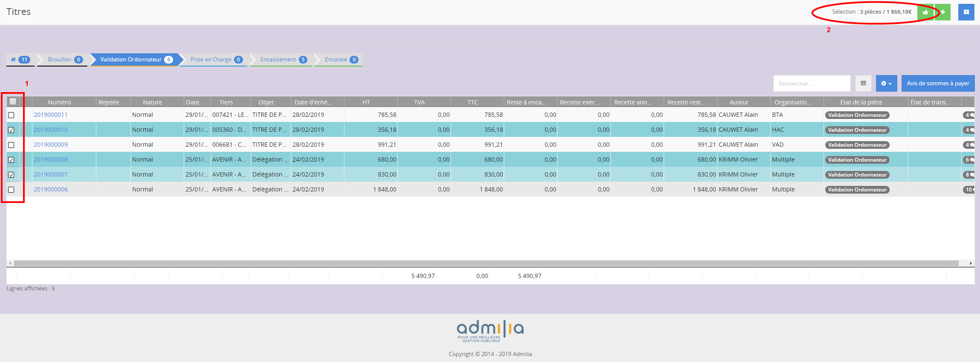The image size is (980, 362).
Task: Sort by the TTC column header
Action: click(472, 102)
